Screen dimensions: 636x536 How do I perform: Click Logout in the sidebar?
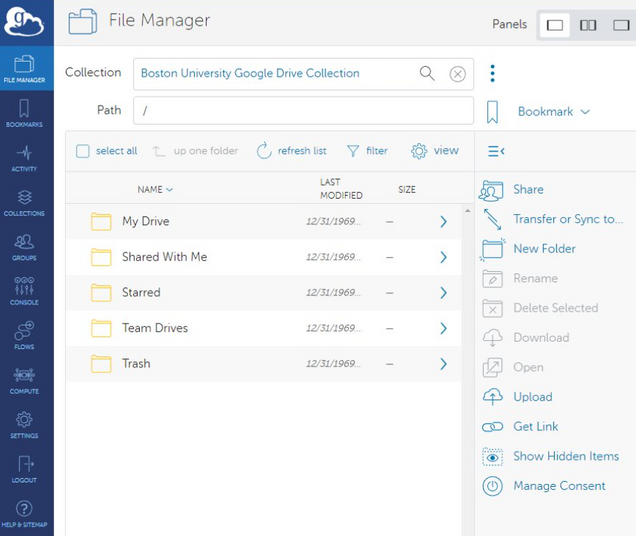click(x=24, y=469)
